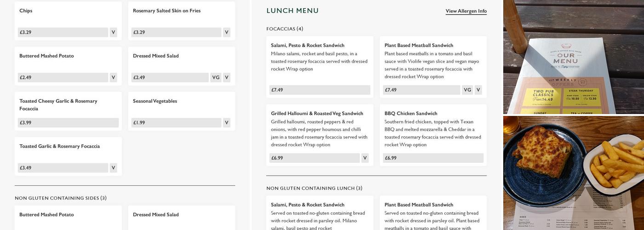644x230 pixels.
Task: Click the VG badge on Dressed Mixed Salad
Action: pos(215,77)
